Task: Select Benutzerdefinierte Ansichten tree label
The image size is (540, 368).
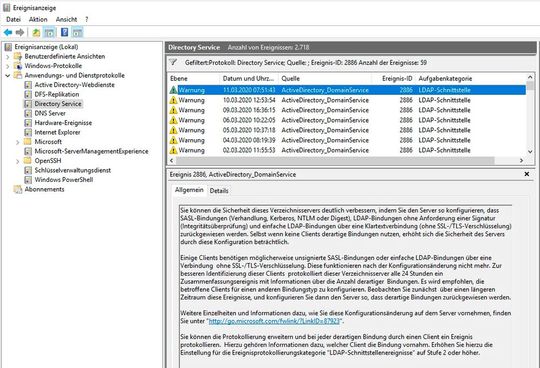Action: 65,56
